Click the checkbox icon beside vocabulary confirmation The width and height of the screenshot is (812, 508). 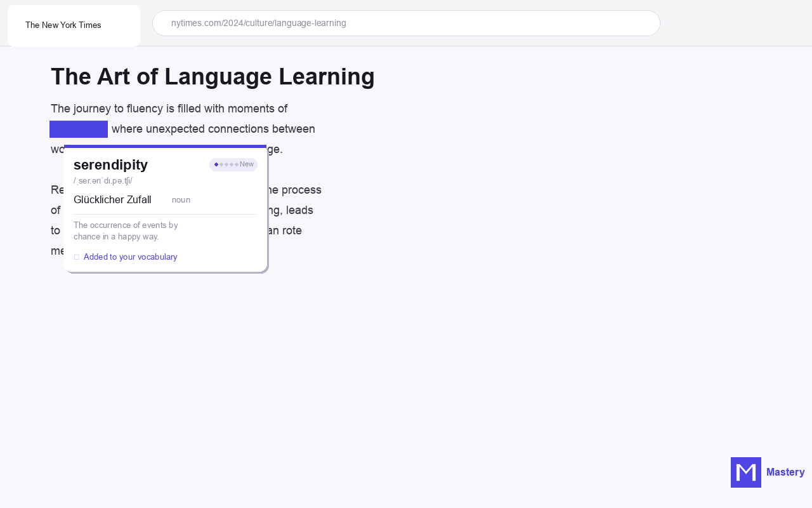[75, 257]
